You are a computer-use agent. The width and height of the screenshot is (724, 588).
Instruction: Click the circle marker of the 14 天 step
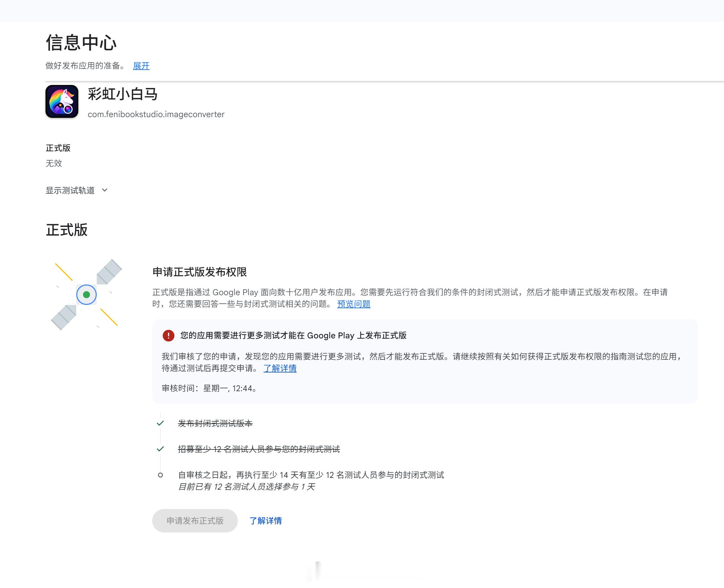point(160,475)
